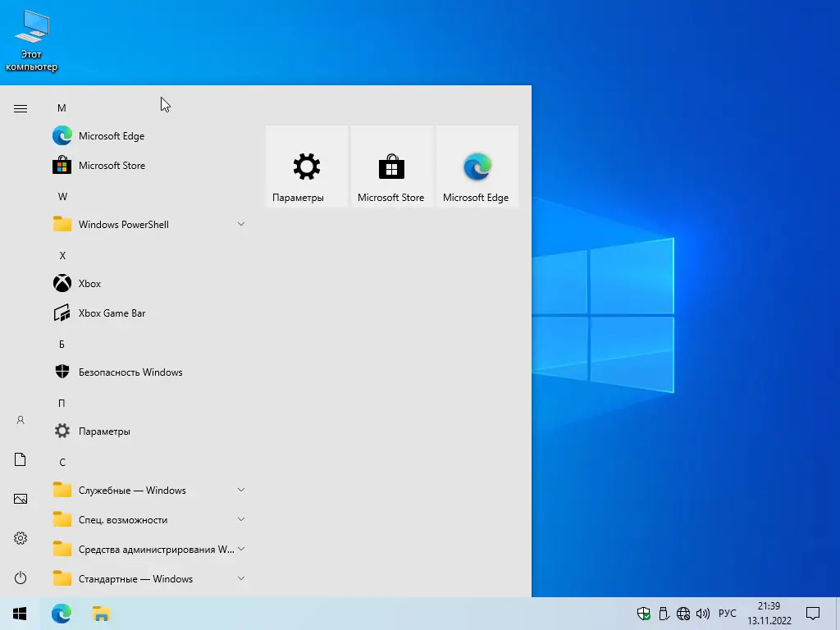The width and height of the screenshot is (840, 630).
Task: Expand Средства администрирования W... folder
Action: tap(149, 549)
